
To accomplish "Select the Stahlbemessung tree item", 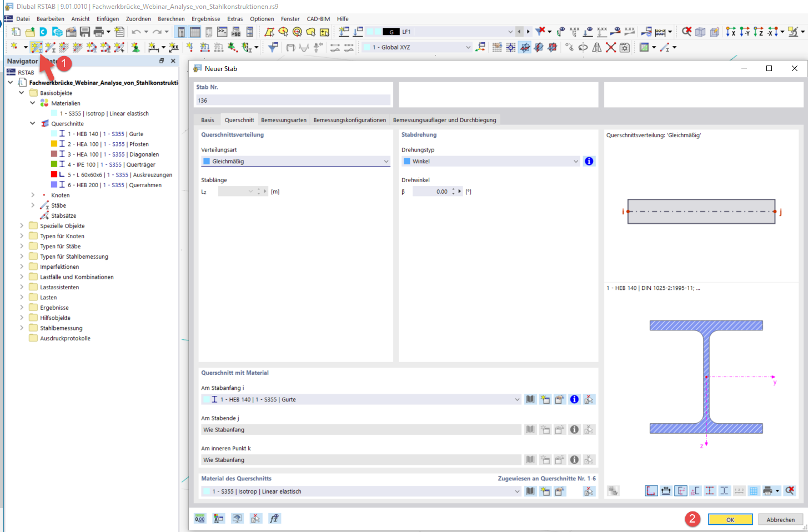I will [61, 328].
